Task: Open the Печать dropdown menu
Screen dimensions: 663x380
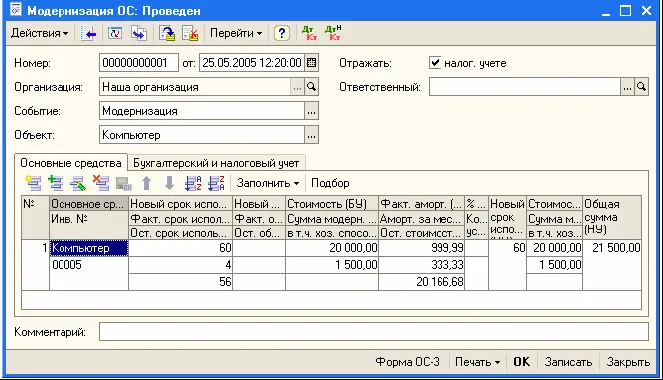Action: pos(477,362)
